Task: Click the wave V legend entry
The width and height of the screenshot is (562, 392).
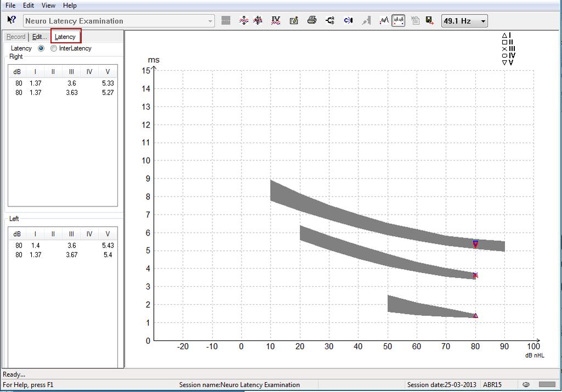Action: (x=508, y=63)
